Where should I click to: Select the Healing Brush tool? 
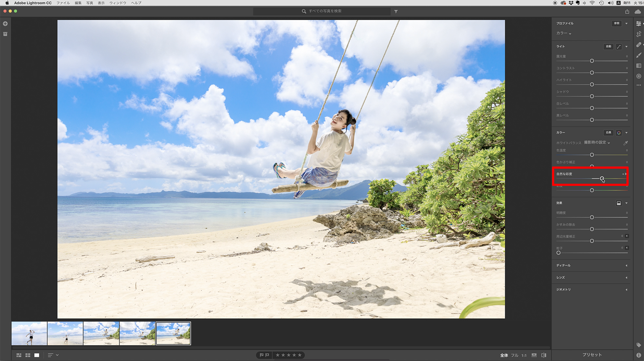639,45
